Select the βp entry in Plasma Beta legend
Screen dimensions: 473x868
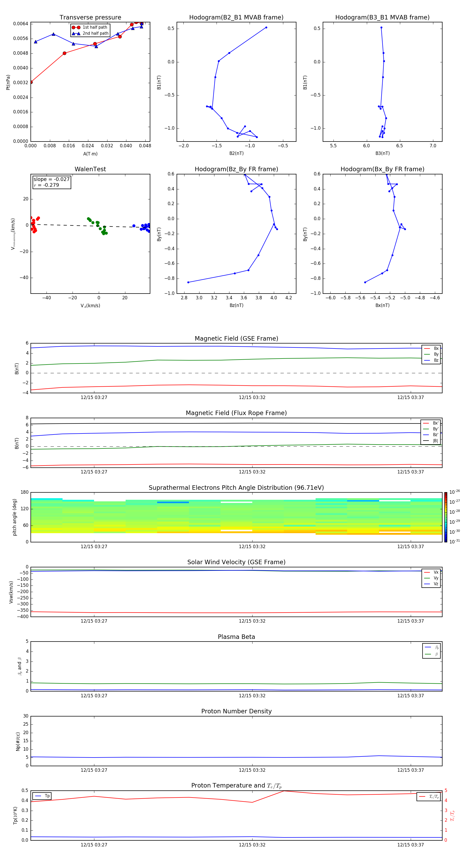[431, 647]
